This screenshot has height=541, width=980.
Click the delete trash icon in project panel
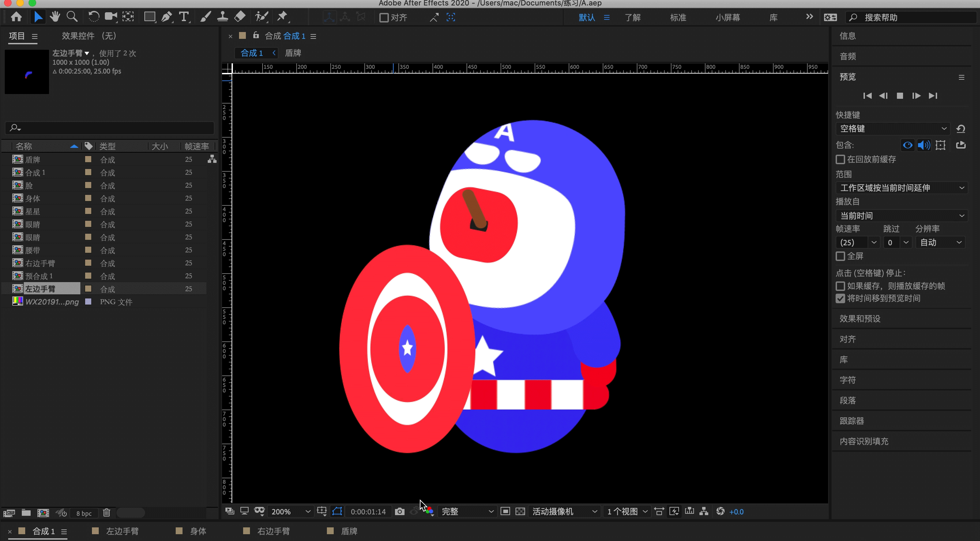[x=107, y=513]
